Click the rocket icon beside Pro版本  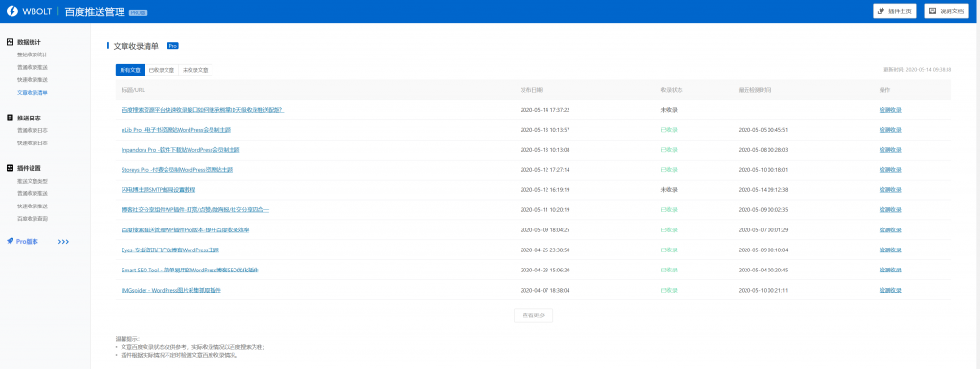[10, 241]
